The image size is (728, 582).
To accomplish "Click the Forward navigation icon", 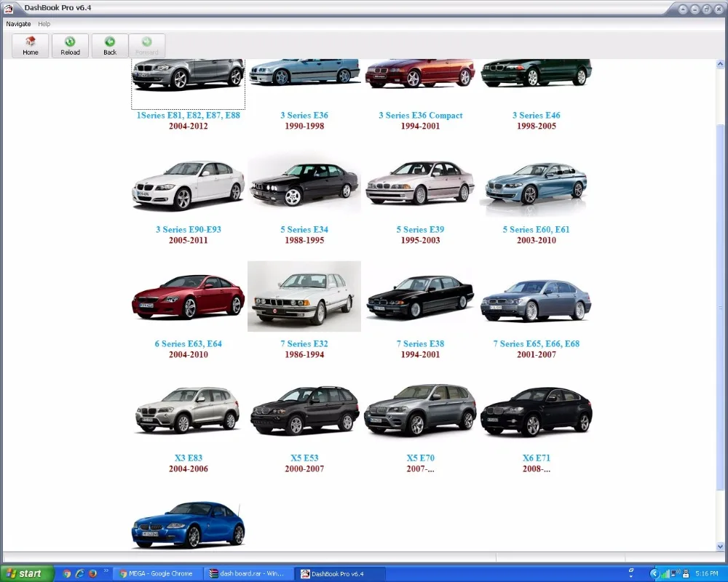I will (147, 45).
